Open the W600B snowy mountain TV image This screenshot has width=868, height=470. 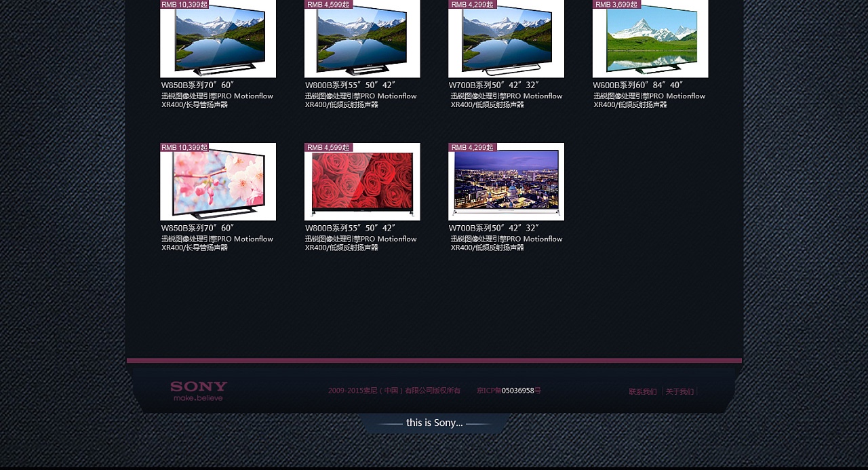[650, 39]
